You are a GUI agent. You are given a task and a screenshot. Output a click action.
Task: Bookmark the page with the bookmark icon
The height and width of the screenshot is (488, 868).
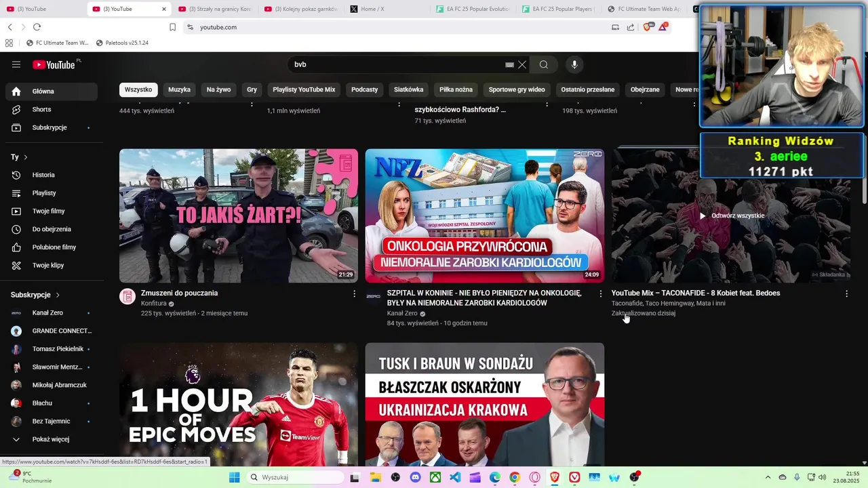pyautogui.click(x=172, y=27)
